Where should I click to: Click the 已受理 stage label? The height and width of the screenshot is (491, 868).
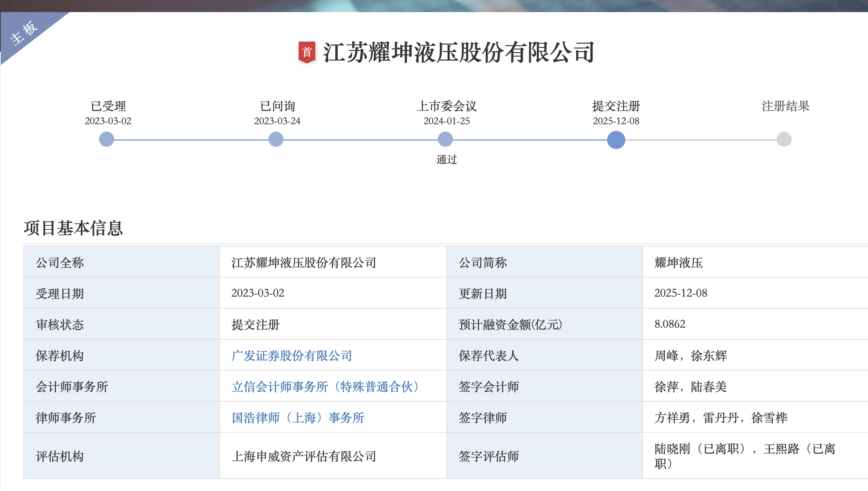point(108,106)
